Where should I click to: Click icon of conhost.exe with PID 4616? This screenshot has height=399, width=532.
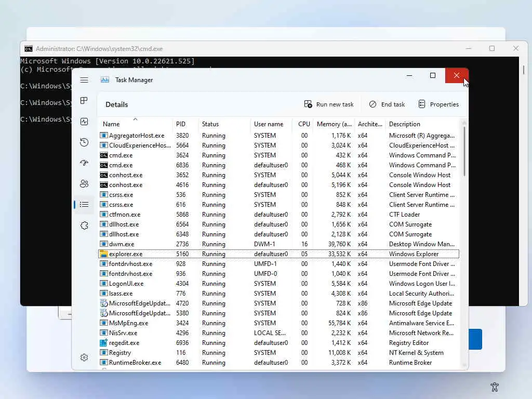point(104,185)
